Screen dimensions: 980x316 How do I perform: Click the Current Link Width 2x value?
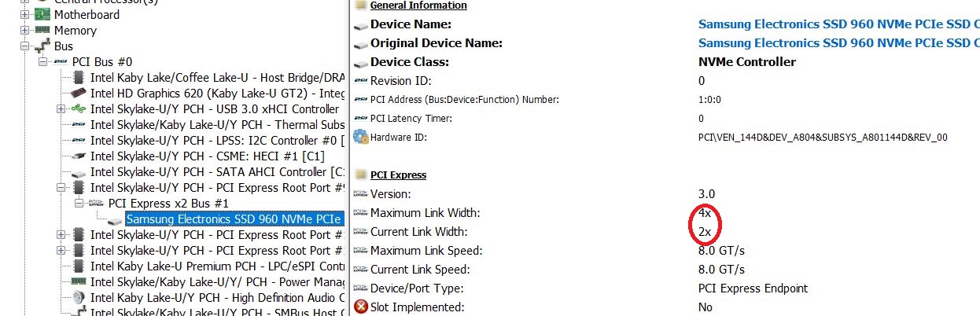click(x=705, y=232)
